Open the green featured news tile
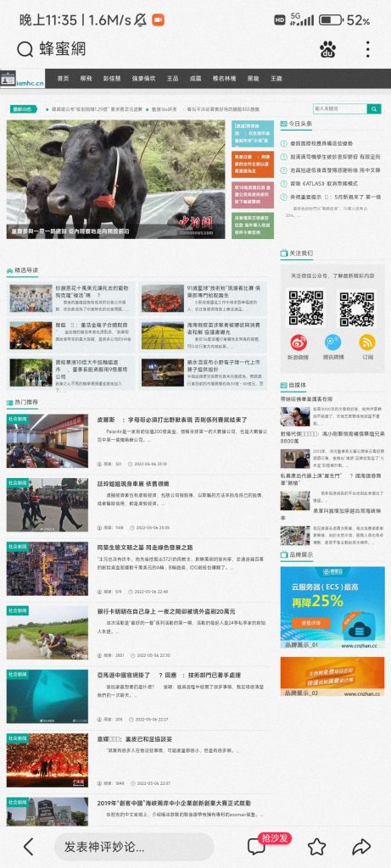391x868 pixels. tap(253, 225)
